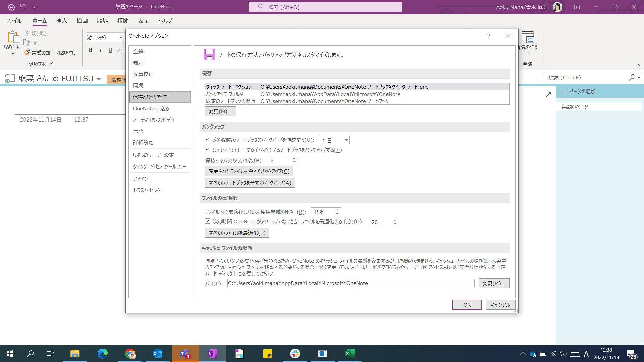Image resolution: width=644 pixels, height=362 pixels.
Task: Click the Meeting Details icon
Action: 528,37
